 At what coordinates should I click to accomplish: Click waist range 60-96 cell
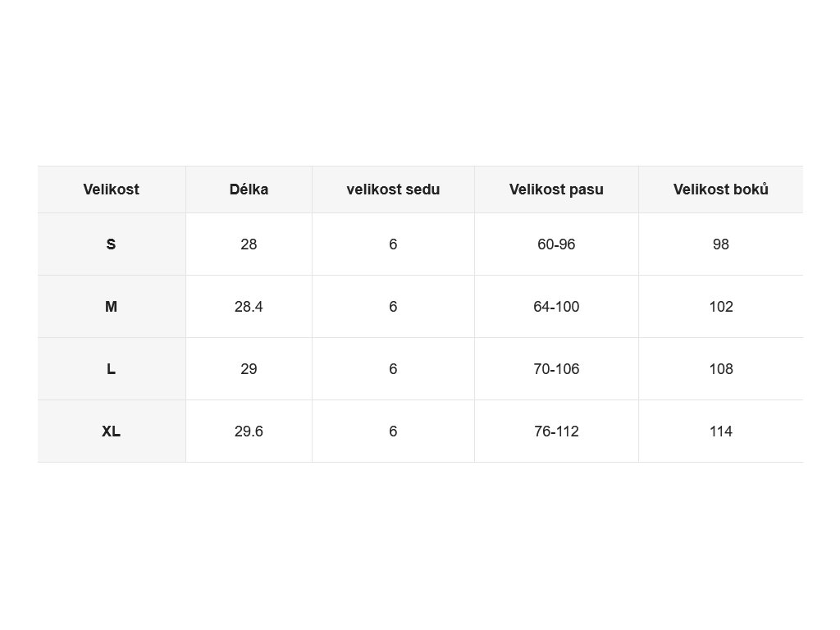[x=556, y=244]
